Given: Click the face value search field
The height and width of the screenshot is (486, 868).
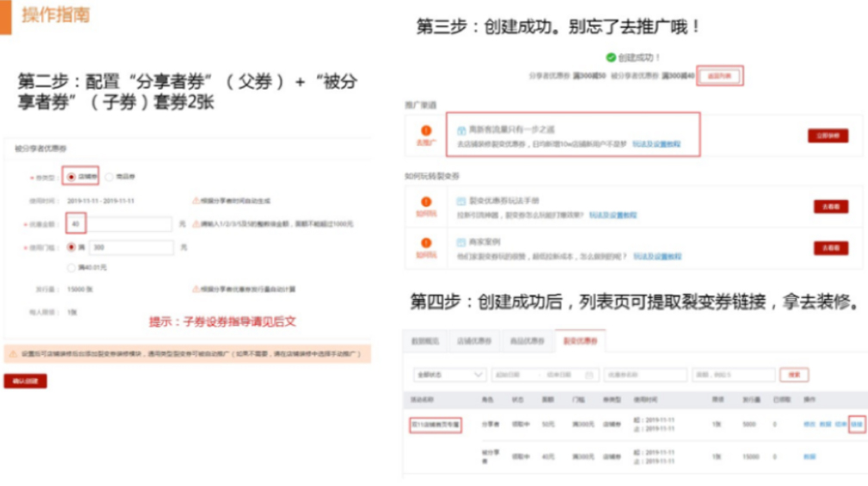Looking at the screenshot, I should [x=733, y=375].
